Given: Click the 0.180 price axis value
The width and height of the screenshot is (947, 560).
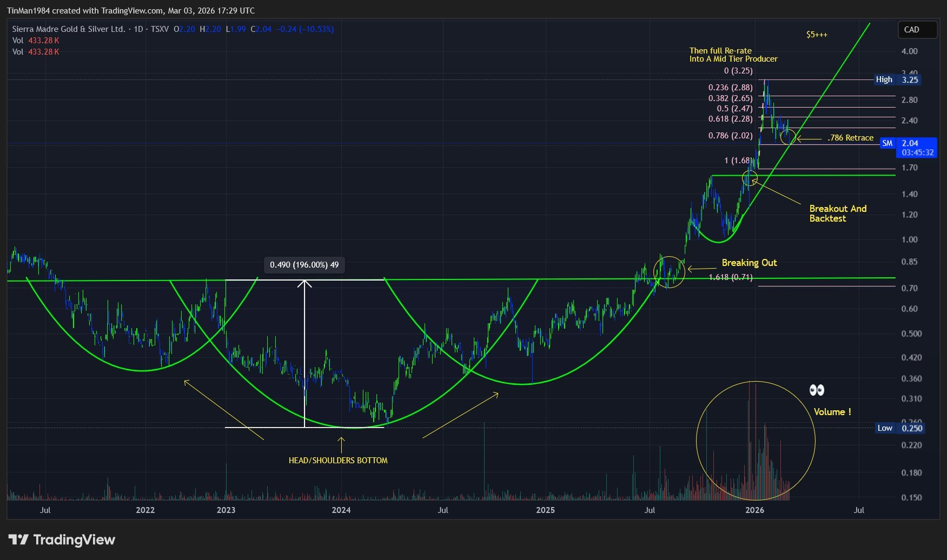Looking at the screenshot, I should [x=911, y=473].
